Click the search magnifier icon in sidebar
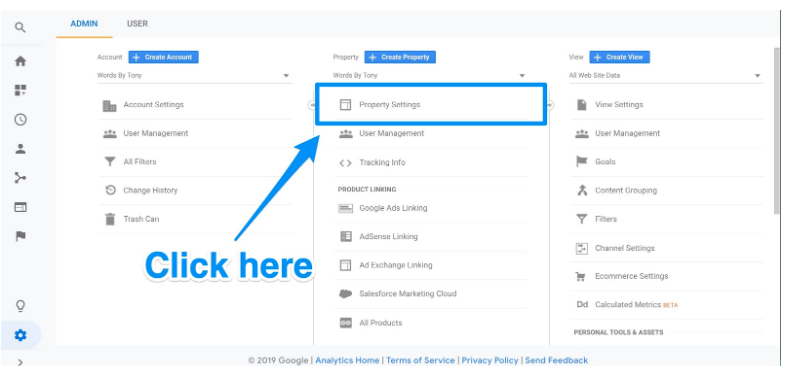This screenshot has height=386, width=786. pyautogui.click(x=20, y=28)
